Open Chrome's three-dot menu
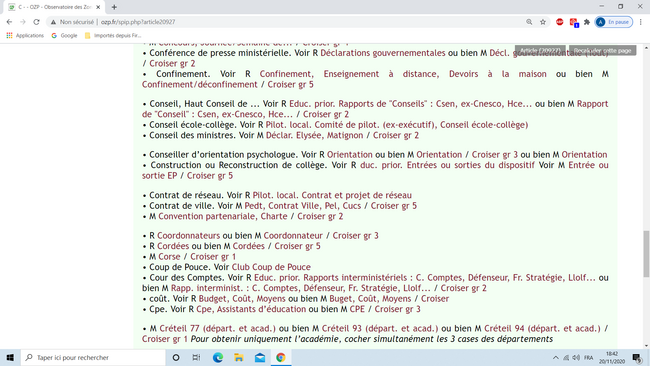650x366 pixels. (x=641, y=22)
